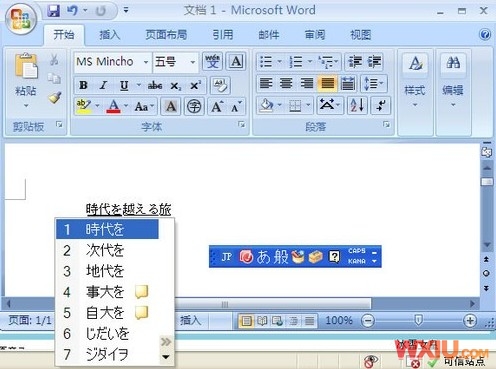
Task: Click the 粘贴 paste icon
Action: pos(26,66)
